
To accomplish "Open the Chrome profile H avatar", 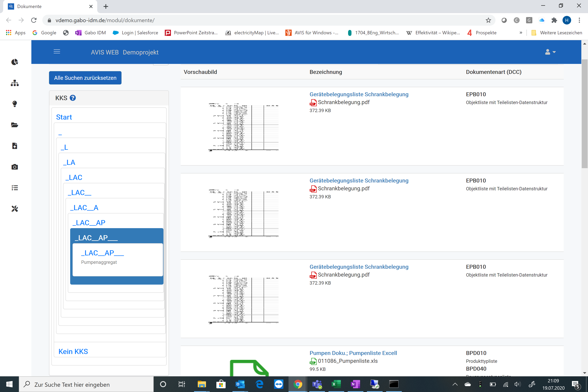I will 567,20.
